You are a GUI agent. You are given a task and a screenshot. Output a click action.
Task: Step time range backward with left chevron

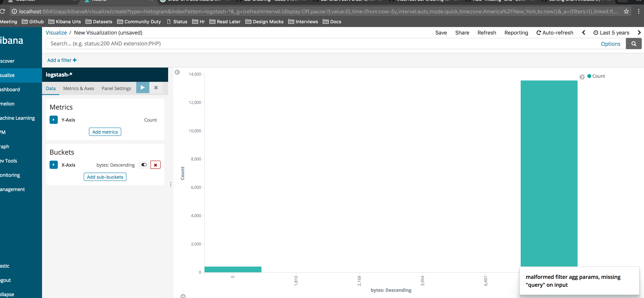[584, 33]
